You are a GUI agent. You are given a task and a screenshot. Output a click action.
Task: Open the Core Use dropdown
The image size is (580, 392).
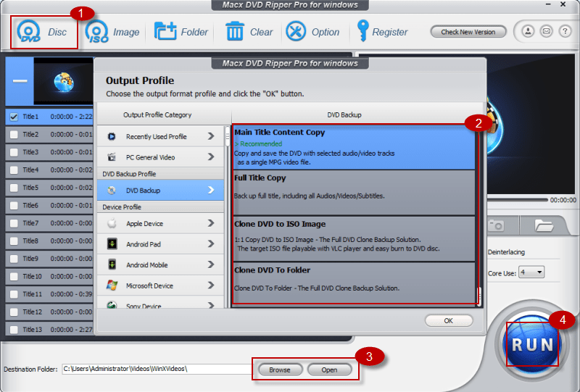coord(531,272)
